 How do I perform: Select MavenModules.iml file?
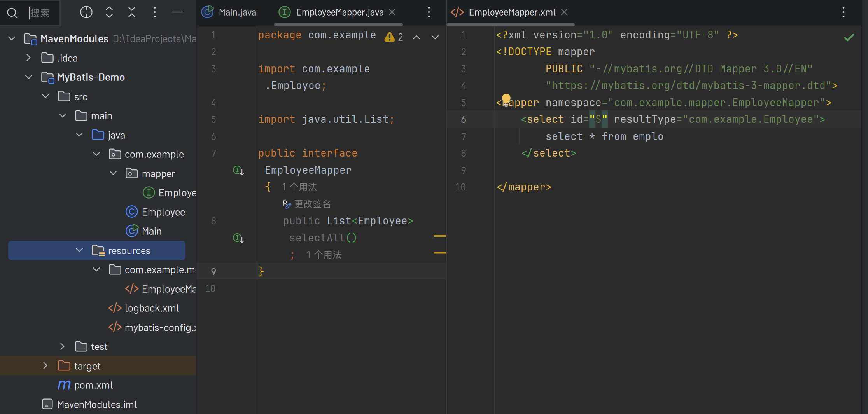(89, 404)
